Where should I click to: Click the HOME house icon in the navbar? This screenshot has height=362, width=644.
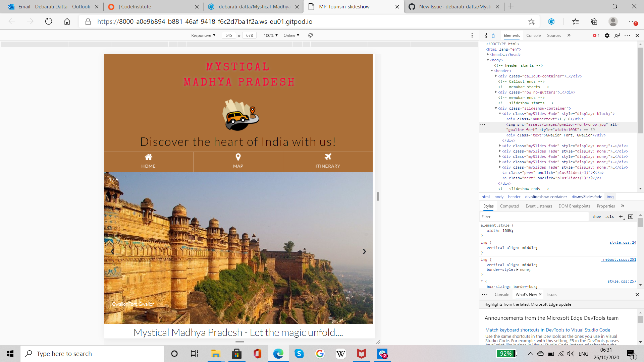(x=148, y=157)
